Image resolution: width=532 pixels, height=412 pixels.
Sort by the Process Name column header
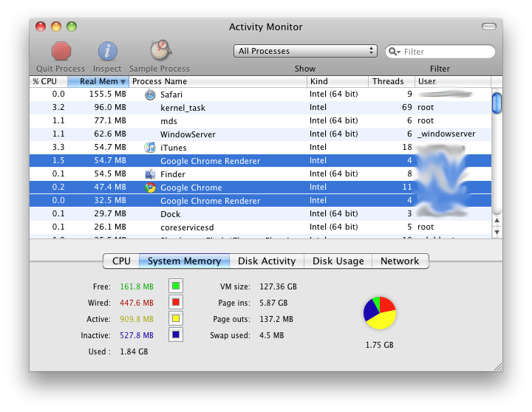(x=218, y=81)
